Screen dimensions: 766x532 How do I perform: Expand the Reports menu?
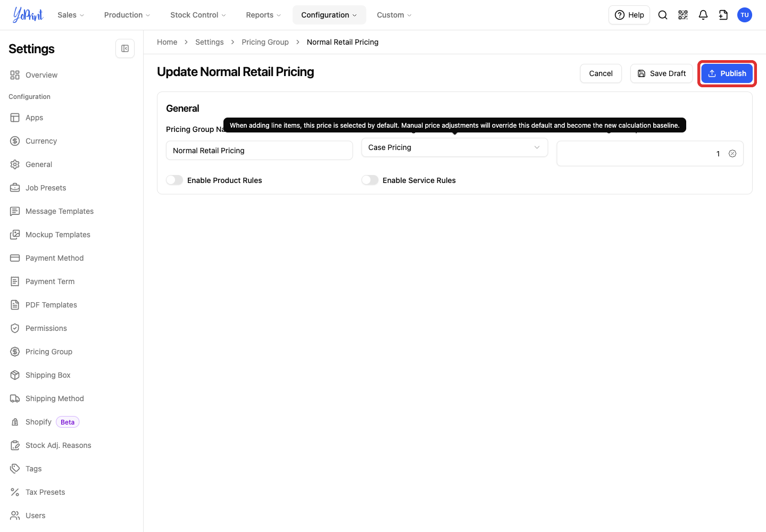[x=263, y=15]
